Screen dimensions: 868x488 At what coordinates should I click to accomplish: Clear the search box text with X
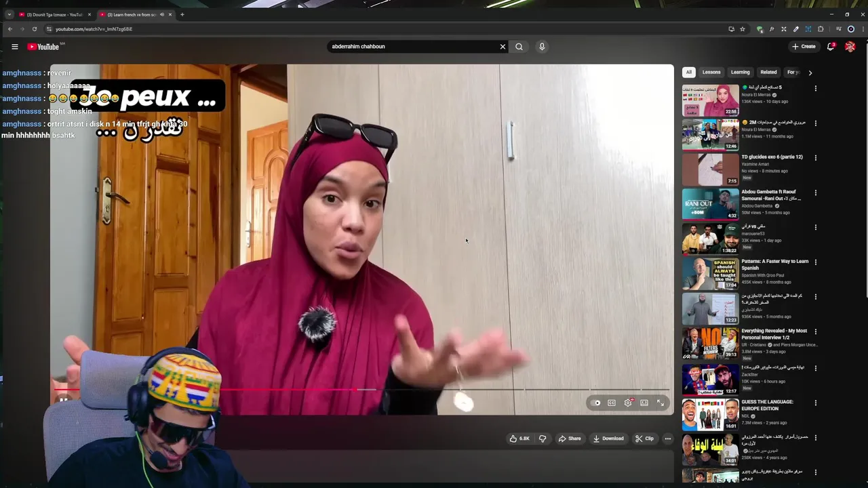click(502, 47)
